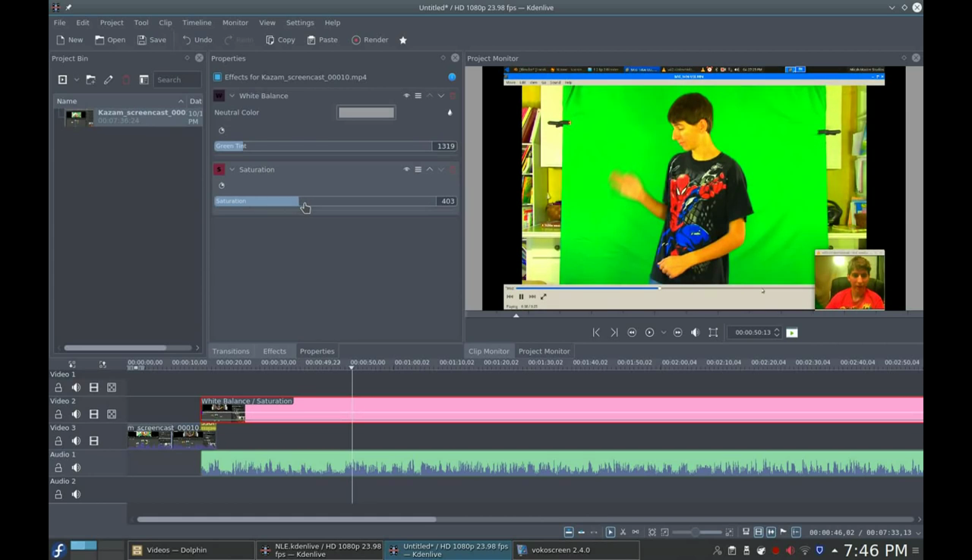Click the pencil edit icon in Project Bin
The height and width of the screenshot is (560, 972).
pos(109,80)
